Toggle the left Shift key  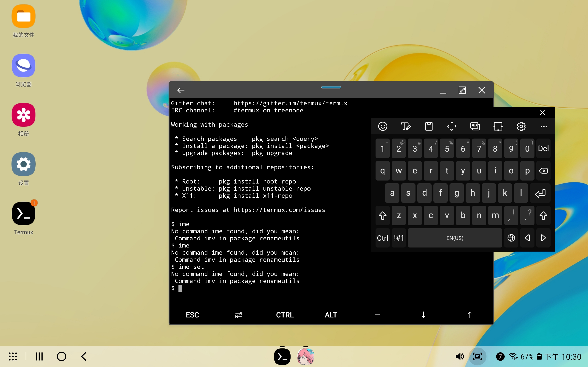[383, 215]
